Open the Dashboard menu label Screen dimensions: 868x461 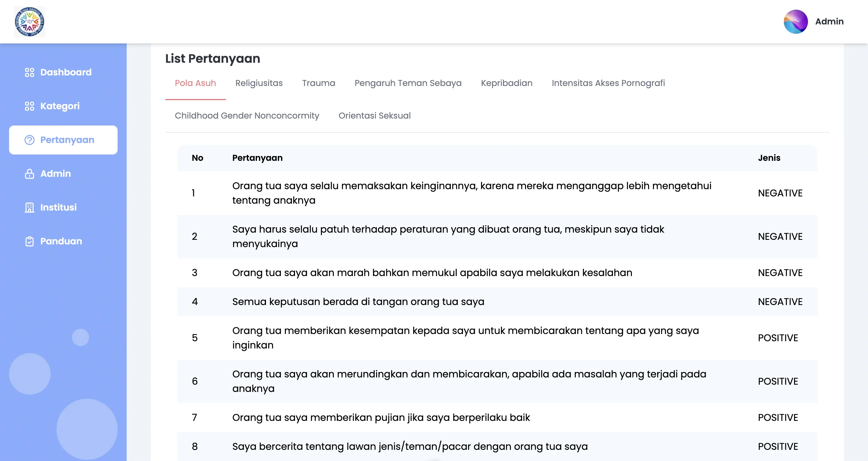tap(66, 72)
